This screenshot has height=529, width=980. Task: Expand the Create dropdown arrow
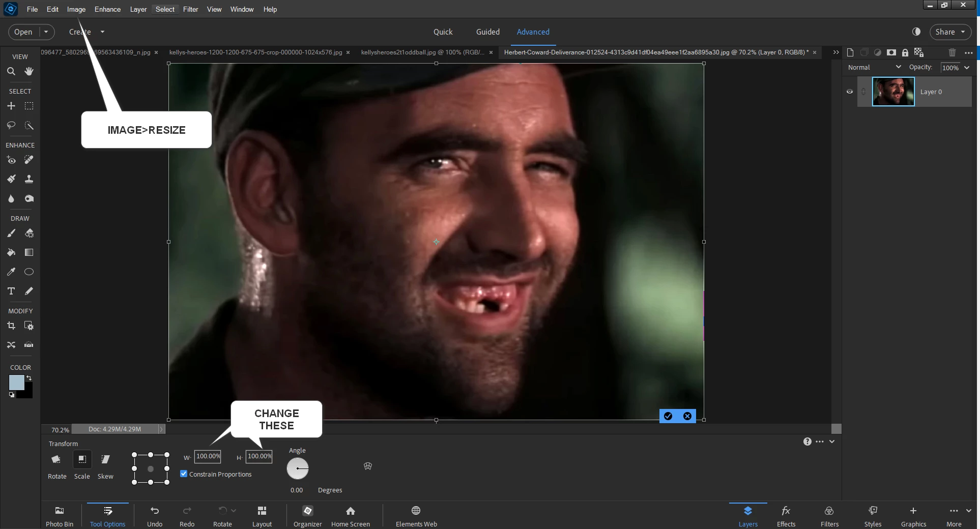(102, 32)
